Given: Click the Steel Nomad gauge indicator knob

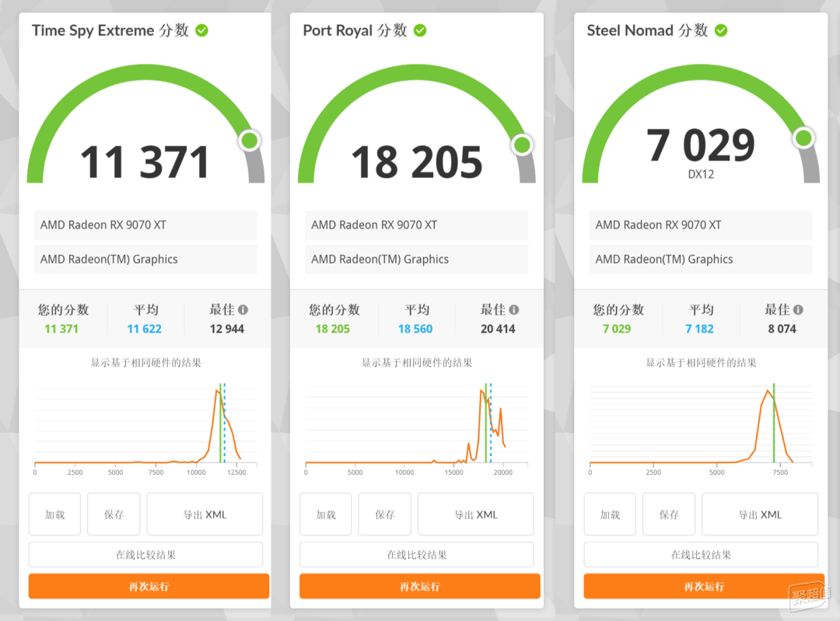Looking at the screenshot, I should click(803, 138).
